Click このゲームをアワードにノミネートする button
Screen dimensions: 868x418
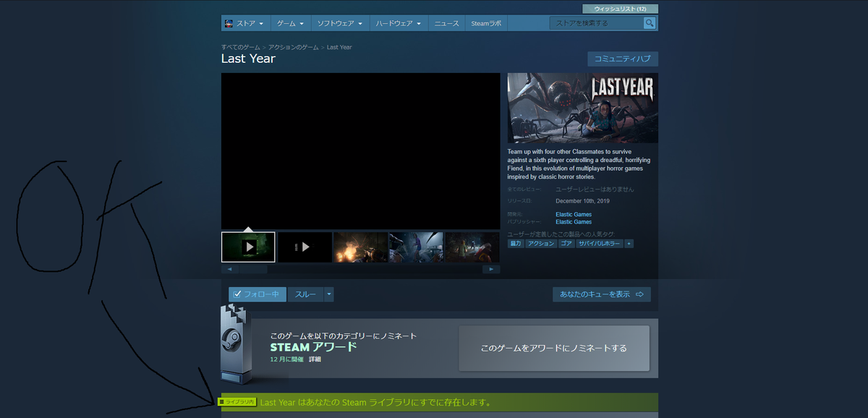click(554, 348)
